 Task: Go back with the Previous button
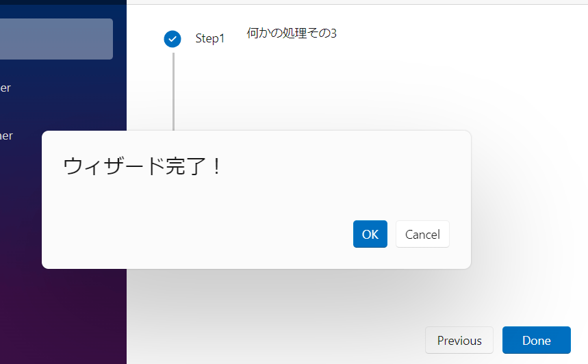459,340
